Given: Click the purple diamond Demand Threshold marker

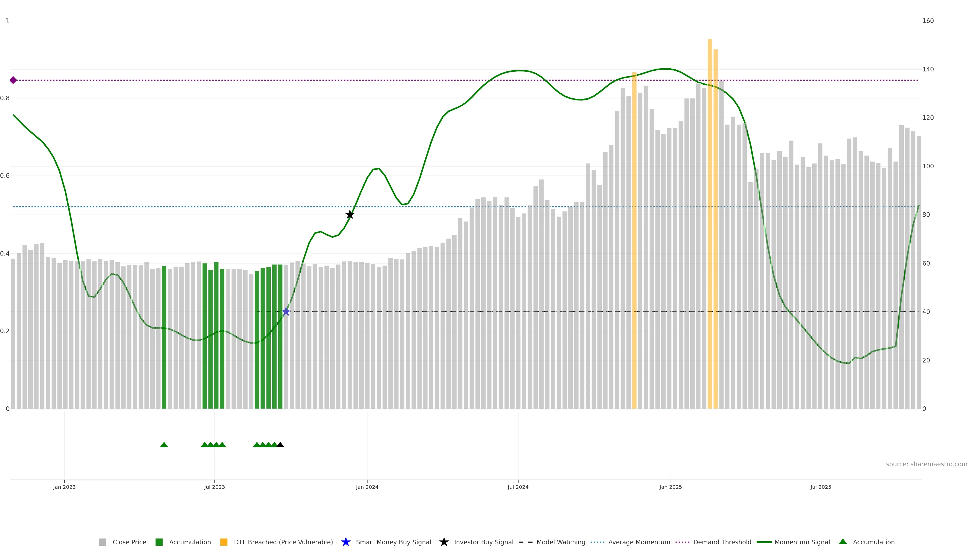Looking at the screenshot, I should tap(13, 80).
